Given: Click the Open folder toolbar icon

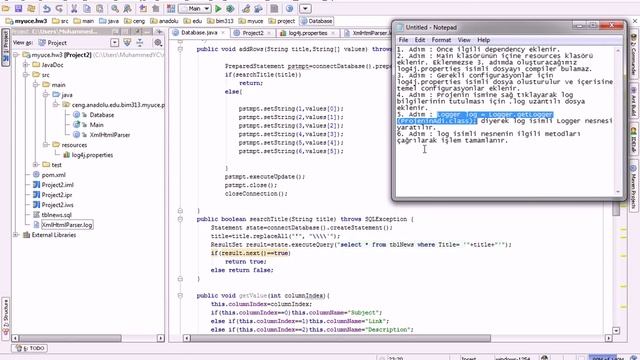Looking at the screenshot, I should coord(5,8).
